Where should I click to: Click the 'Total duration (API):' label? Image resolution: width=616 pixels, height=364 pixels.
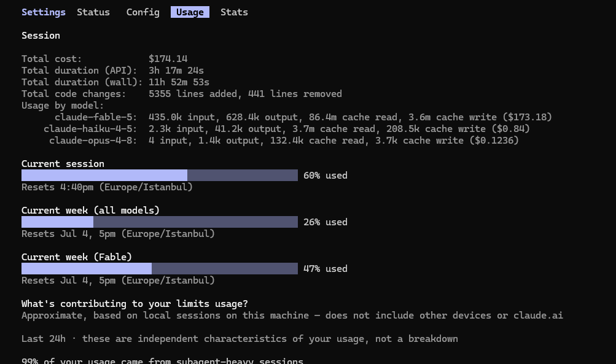(x=79, y=71)
